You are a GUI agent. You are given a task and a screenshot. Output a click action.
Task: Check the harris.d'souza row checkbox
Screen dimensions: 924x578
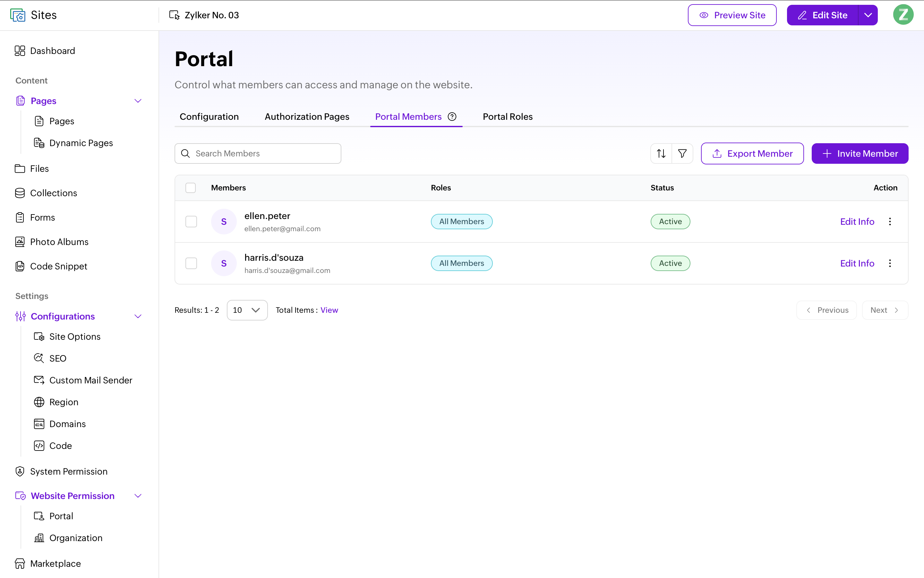click(x=191, y=263)
